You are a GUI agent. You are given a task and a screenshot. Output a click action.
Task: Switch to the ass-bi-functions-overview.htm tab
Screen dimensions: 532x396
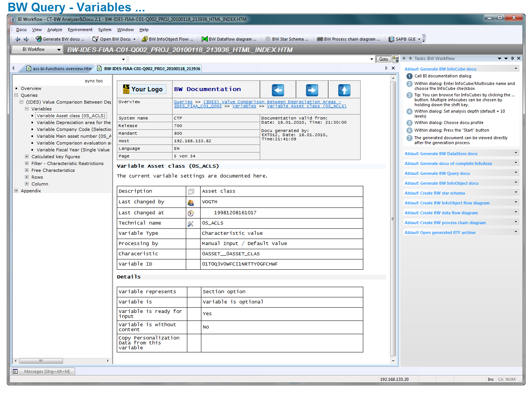tap(59, 69)
